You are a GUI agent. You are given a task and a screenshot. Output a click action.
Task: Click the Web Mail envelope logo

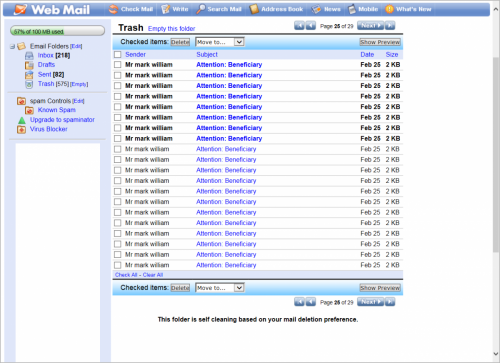click(x=20, y=9)
